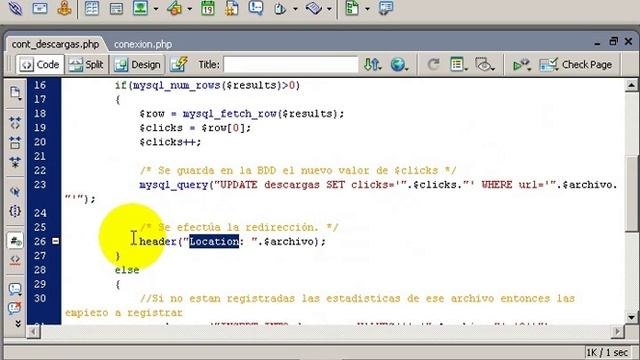This screenshot has width=640, height=360.
Task: Click "$clicks++;" on line 20
Action: [170, 142]
